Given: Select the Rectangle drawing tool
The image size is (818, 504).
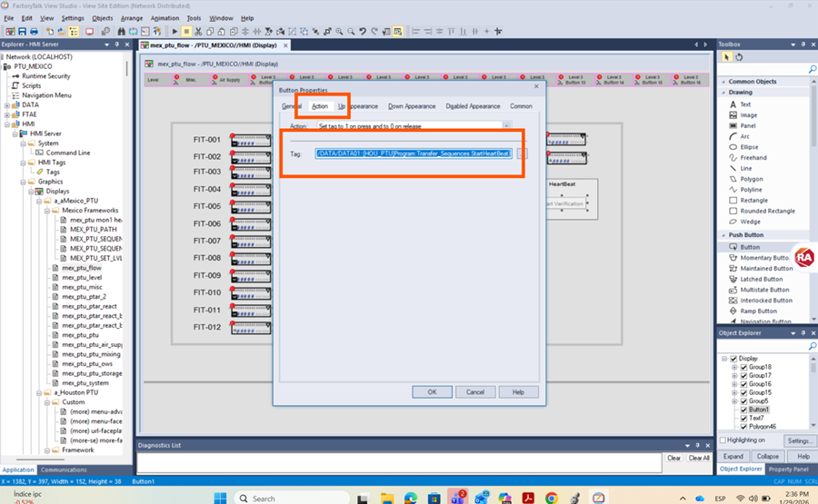Looking at the screenshot, I should (753, 200).
